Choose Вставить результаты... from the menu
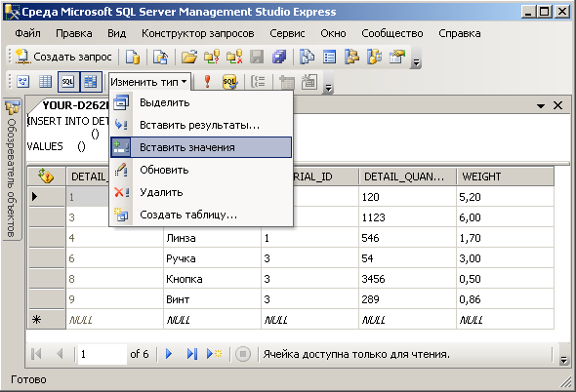The image size is (576, 392). (201, 125)
